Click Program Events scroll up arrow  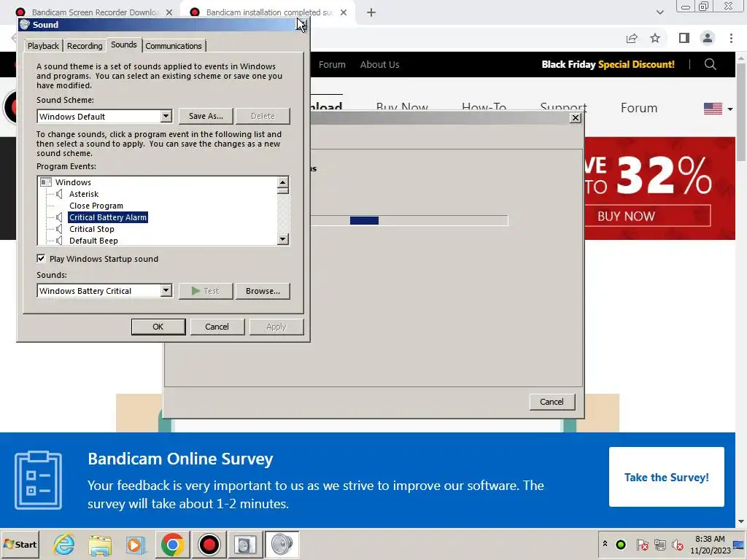[283, 182]
